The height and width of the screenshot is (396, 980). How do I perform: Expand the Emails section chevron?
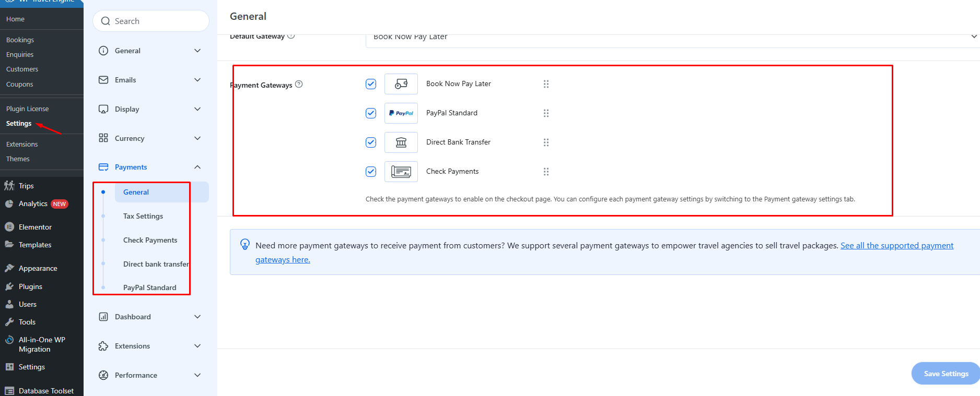click(197, 80)
